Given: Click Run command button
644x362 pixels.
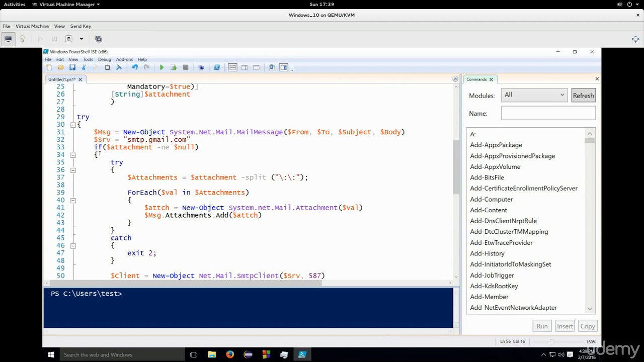Looking at the screenshot, I should click(x=542, y=326).
